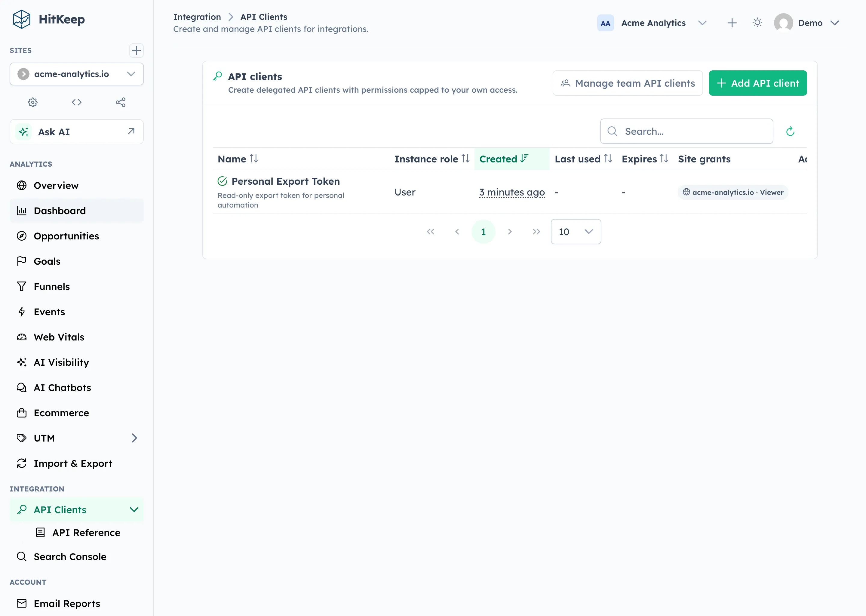Open Email Reports page
The image size is (866, 616).
(x=77, y=603)
